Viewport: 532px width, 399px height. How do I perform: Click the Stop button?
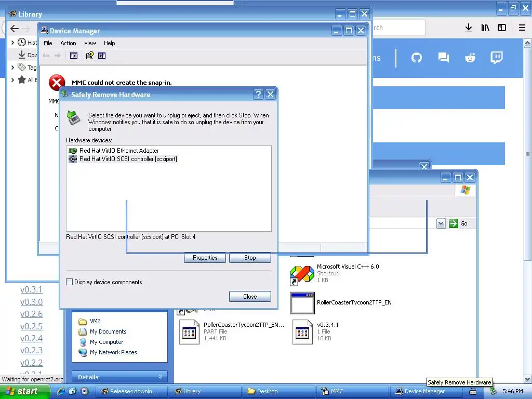250,258
